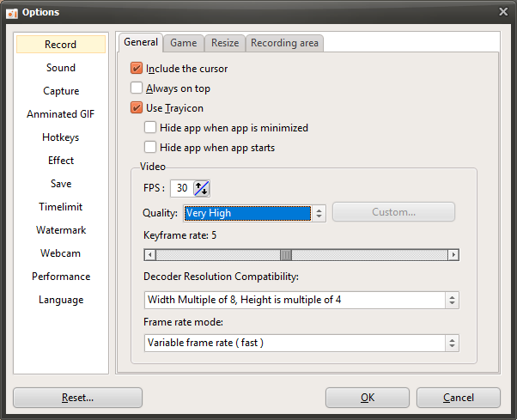Click the FPS value input field
The height and width of the screenshot is (420, 517).
coord(182,188)
